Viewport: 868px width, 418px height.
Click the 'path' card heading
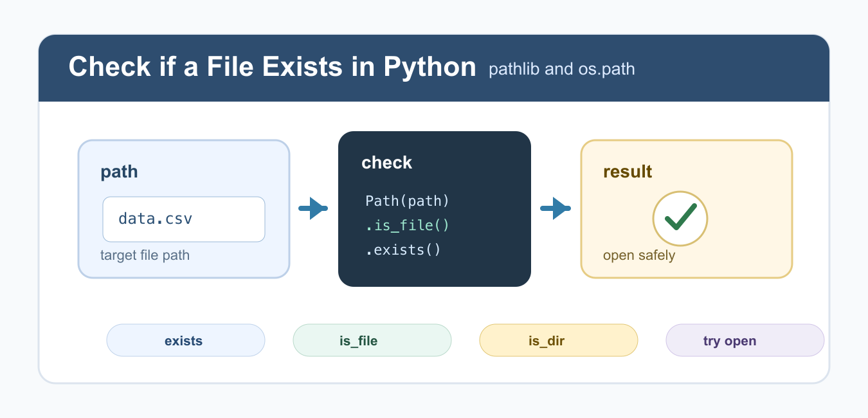click(x=119, y=172)
